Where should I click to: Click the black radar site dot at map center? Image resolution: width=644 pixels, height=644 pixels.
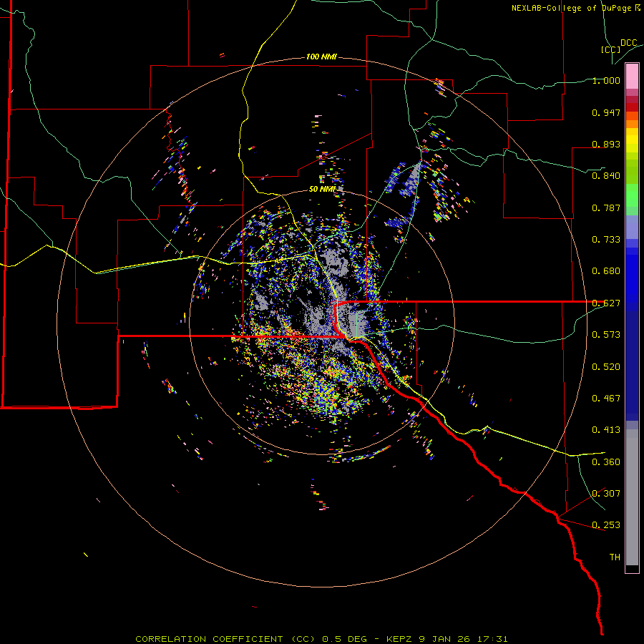pos(321,321)
